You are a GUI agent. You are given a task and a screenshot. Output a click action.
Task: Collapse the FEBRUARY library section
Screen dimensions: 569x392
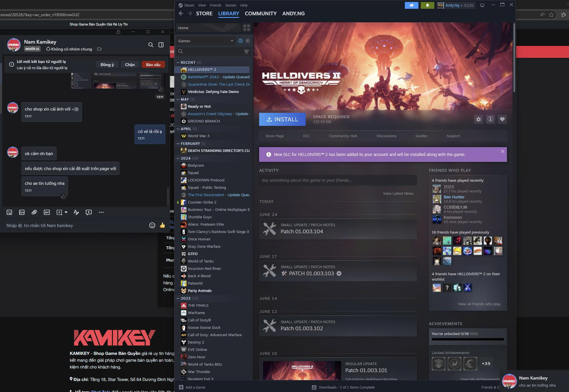[x=178, y=143]
